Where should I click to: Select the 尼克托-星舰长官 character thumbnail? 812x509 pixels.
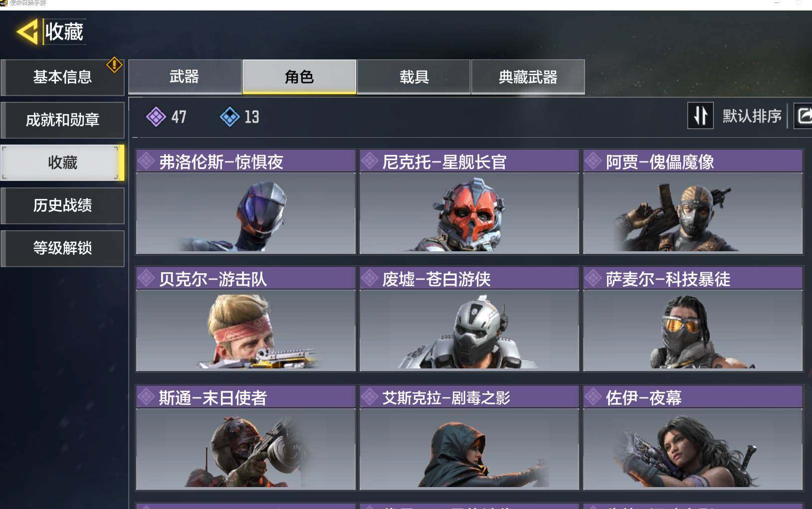pos(469,213)
